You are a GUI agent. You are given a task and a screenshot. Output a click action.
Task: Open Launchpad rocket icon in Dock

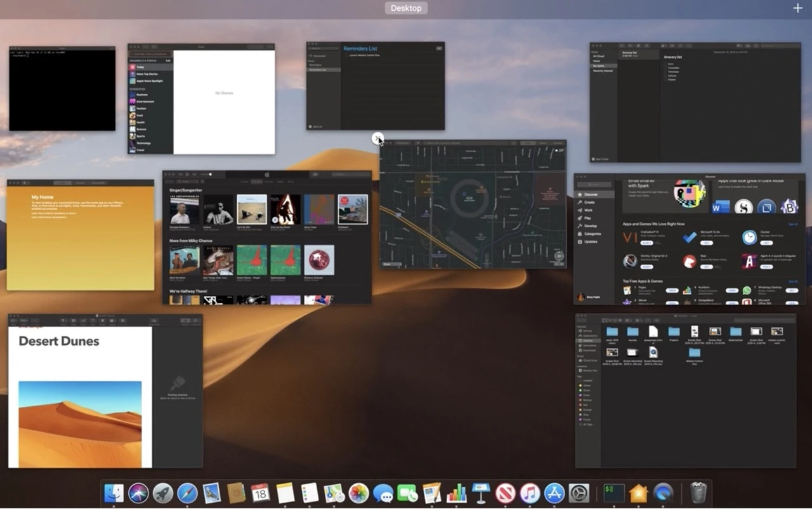coord(163,493)
